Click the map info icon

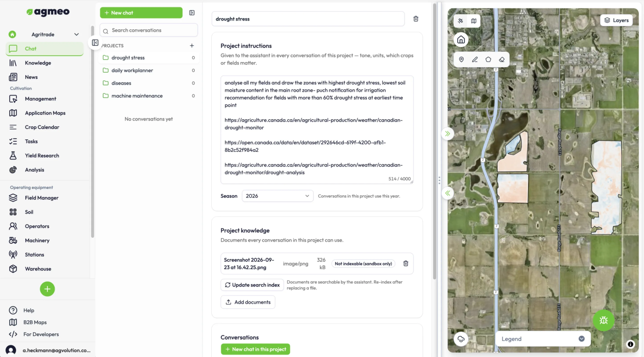point(630,345)
